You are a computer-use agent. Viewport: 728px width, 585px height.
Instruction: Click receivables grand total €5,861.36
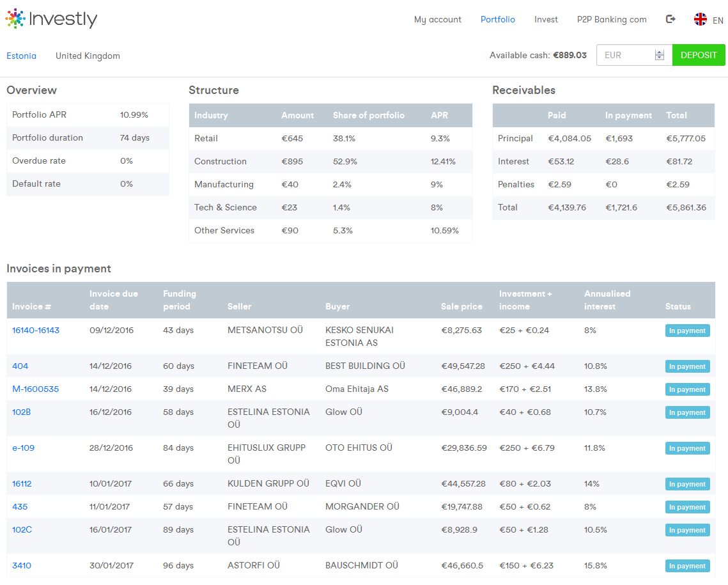[x=686, y=208]
